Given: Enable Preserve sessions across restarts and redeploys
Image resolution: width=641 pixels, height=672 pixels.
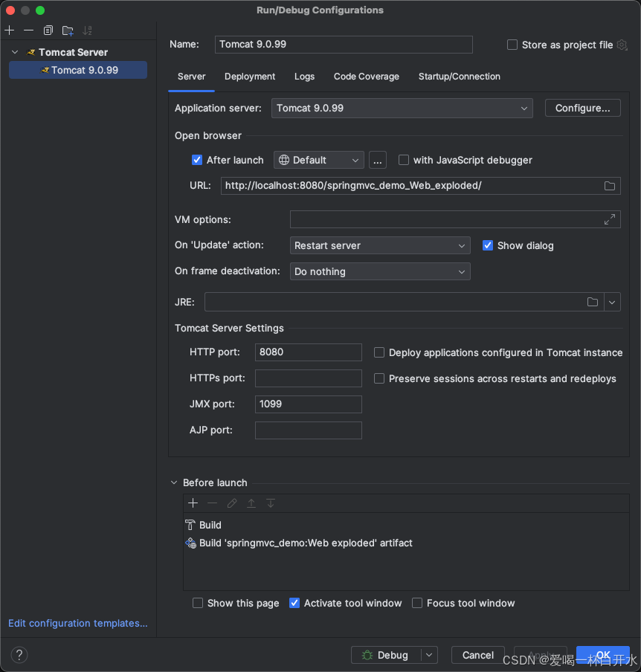Looking at the screenshot, I should pyautogui.click(x=379, y=378).
